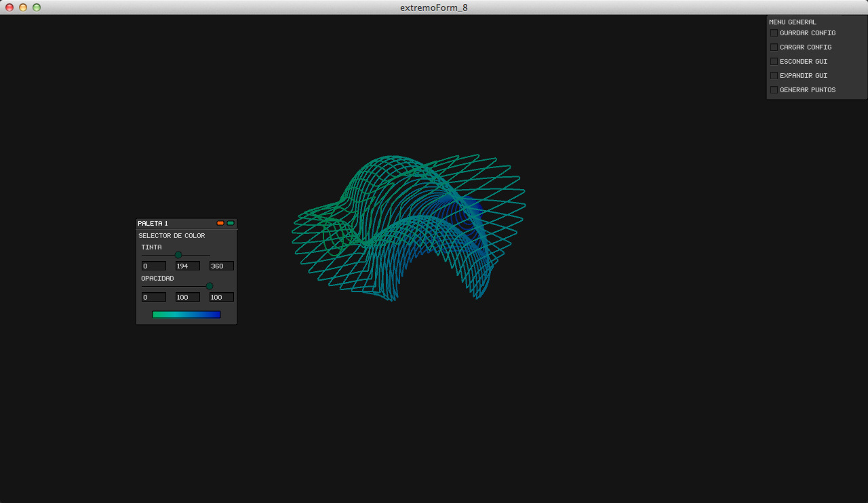Click the orange button in Paleta 1 header
Image resolution: width=868 pixels, height=503 pixels.
(220, 223)
